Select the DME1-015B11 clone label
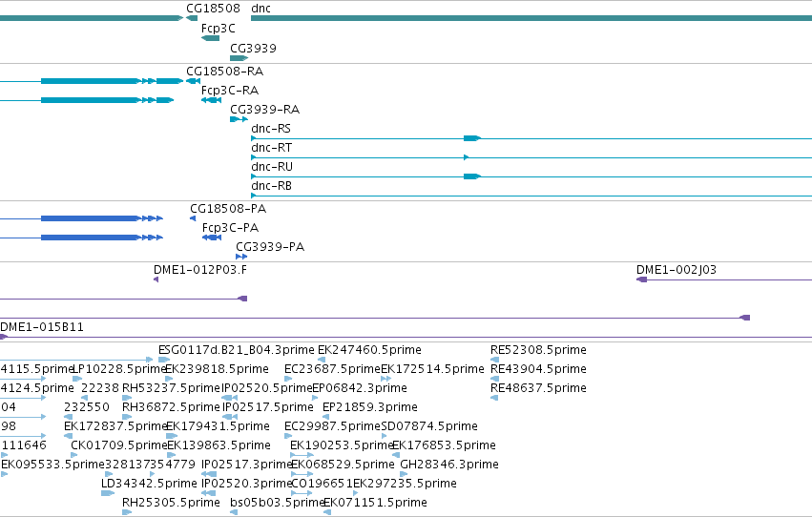 click(42, 327)
